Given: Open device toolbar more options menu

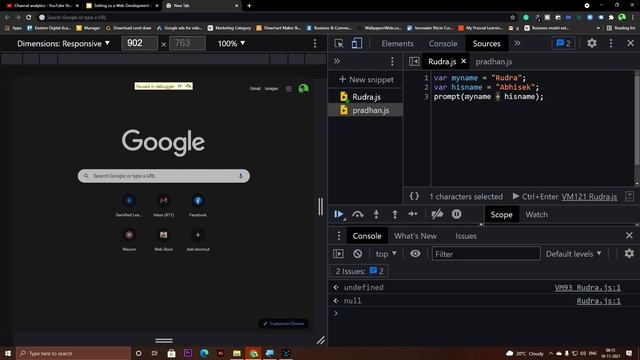Looking at the screenshot, I should [x=315, y=43].
